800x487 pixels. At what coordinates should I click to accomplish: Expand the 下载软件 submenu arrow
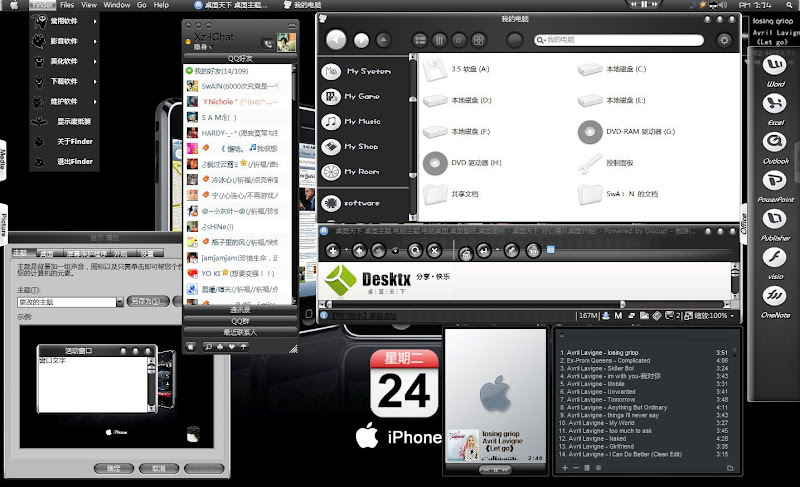[x=95, y=82]
